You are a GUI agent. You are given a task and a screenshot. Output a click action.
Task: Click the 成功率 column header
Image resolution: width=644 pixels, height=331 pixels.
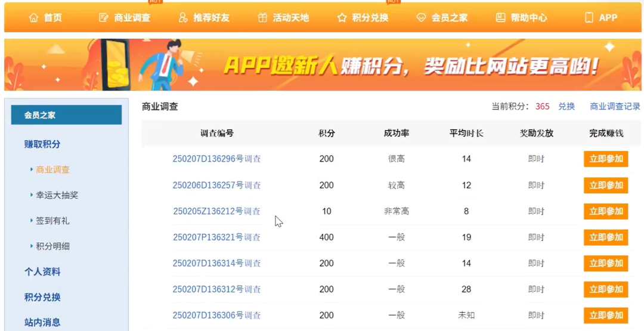pyautogui.click(x=397, y=133)
